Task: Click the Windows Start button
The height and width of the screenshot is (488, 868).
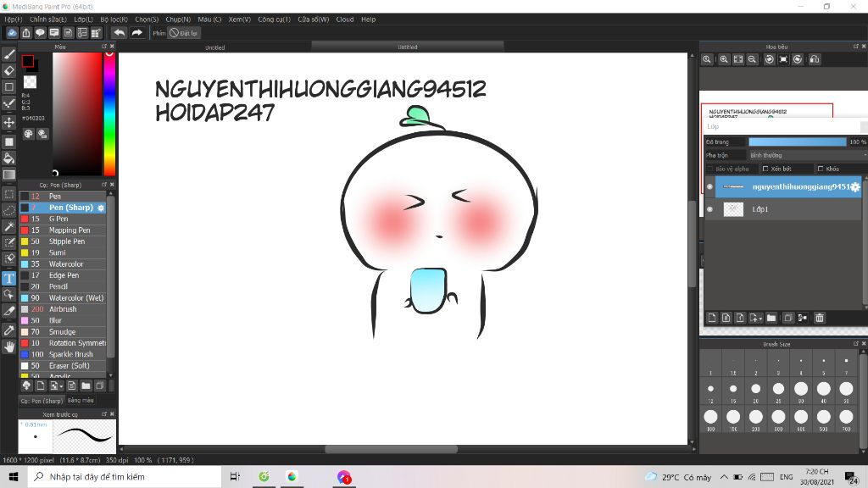Action: click(x=14, y=476)
